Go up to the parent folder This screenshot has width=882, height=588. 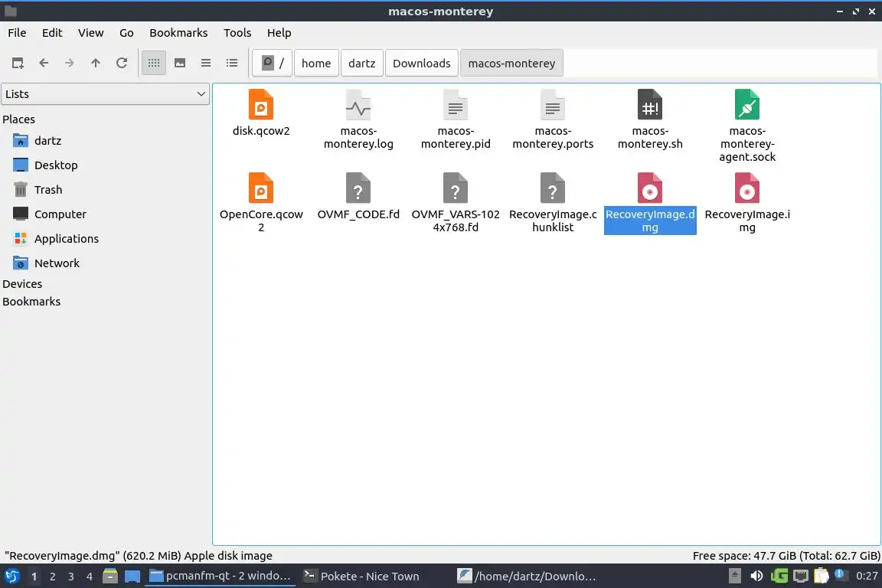coord(96,63)
